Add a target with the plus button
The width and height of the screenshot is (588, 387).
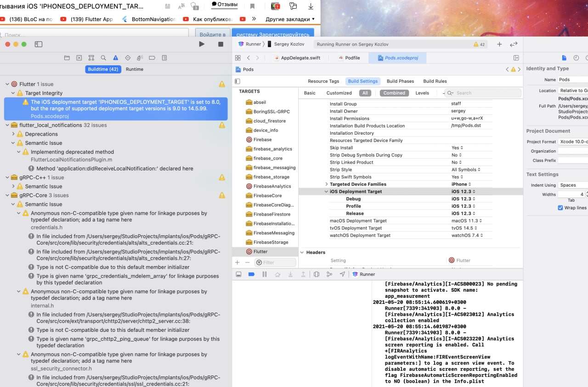(x=237, y=262)
